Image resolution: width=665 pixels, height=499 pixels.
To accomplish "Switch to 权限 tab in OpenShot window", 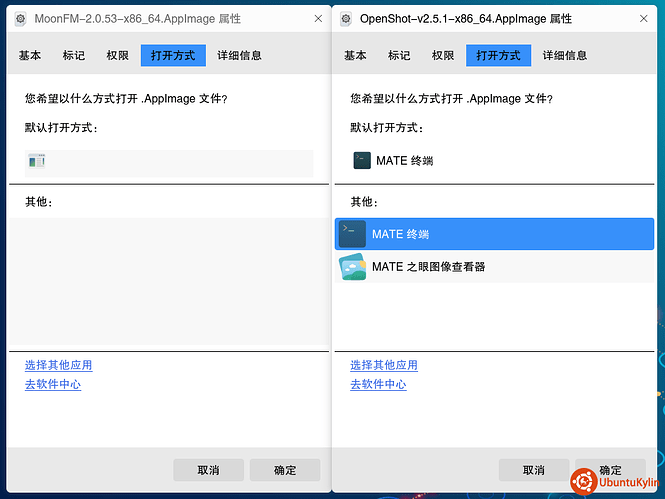I will click(x=443, y=56).
